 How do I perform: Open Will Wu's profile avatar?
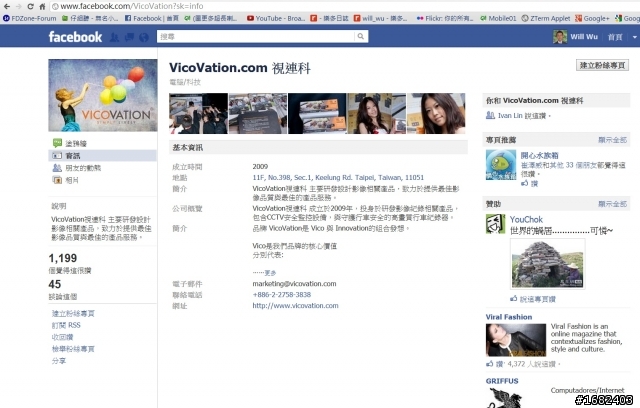[x=560, y=37]
